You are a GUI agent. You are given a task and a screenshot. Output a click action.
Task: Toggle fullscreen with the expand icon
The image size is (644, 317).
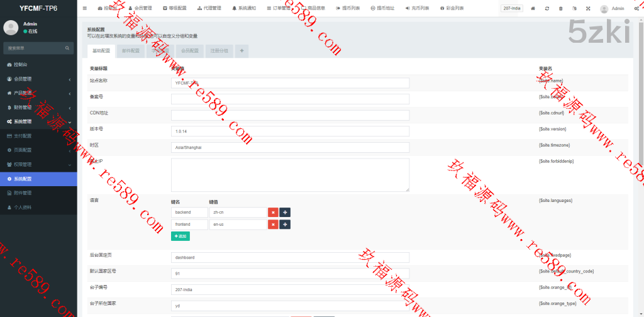tap(588, 9)
